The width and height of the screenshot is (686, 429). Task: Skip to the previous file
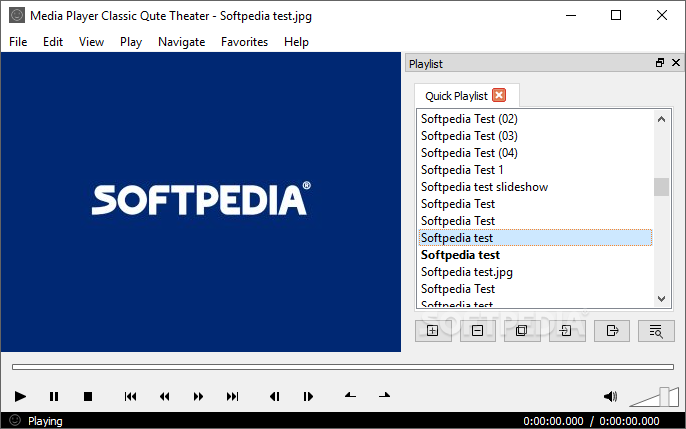point(130,397)
